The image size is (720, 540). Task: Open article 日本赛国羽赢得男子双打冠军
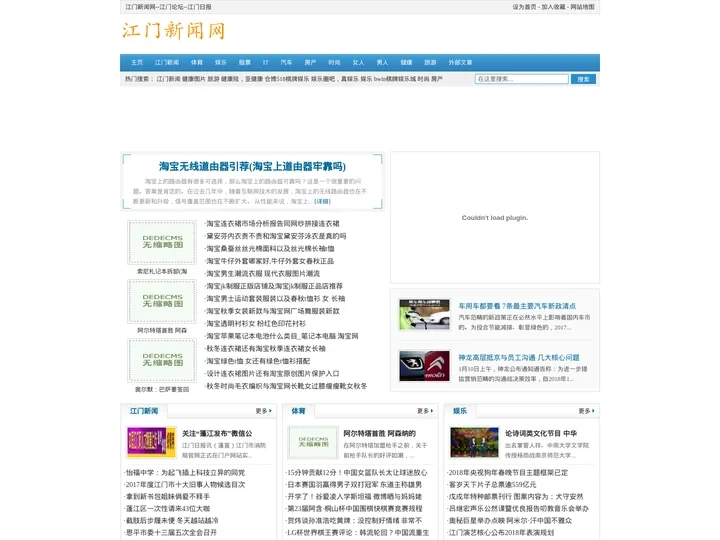(x=354, y=484)
